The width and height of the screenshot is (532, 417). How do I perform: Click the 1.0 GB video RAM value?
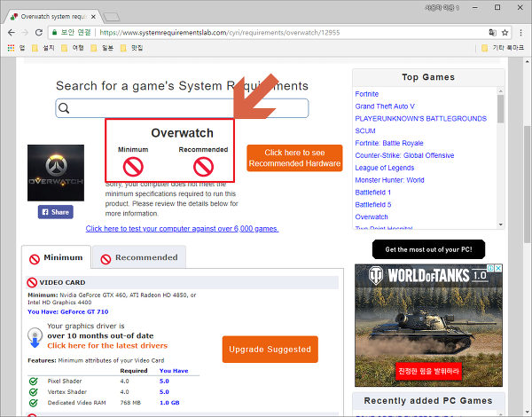click(169, 403)
